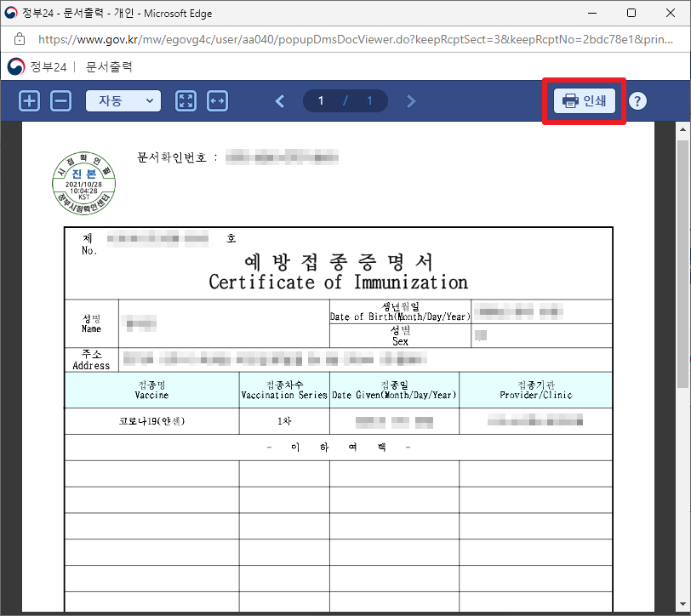Click the 접종일 Date Given column header

(394, 390)
